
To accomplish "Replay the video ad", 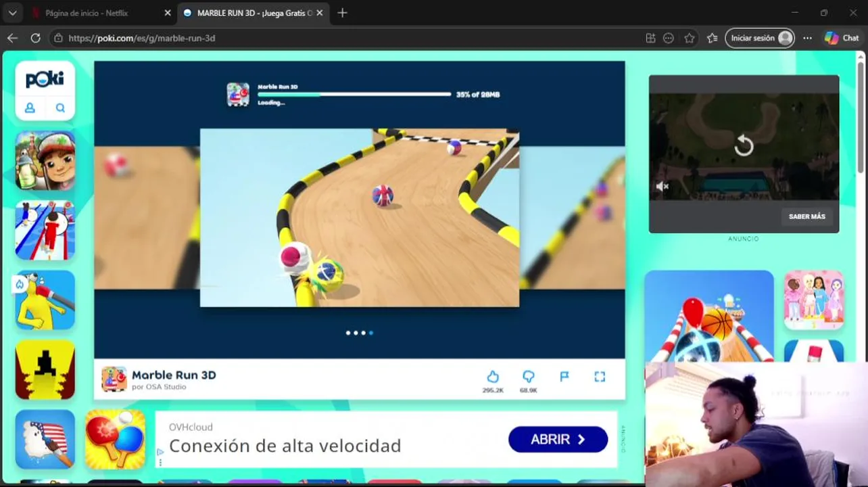I will pyautogui.click(x=744, y=145).
